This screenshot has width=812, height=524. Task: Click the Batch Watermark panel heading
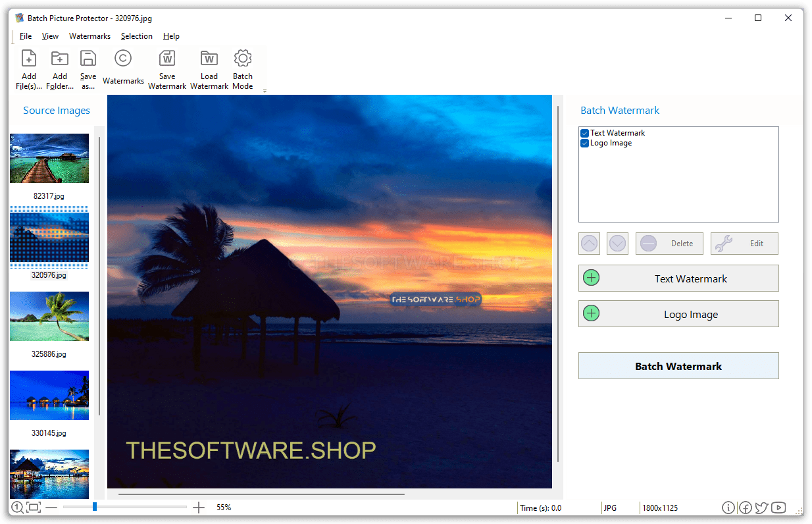click(620, 111)
